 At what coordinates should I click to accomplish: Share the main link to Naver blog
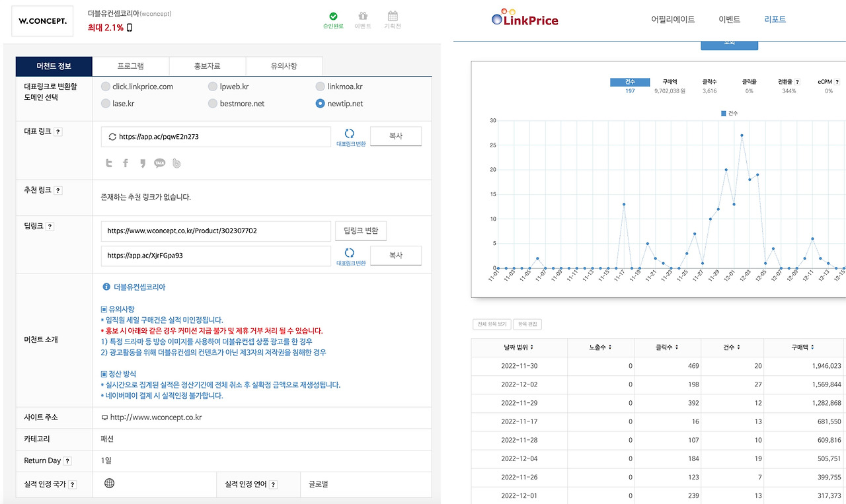[176, 163]
